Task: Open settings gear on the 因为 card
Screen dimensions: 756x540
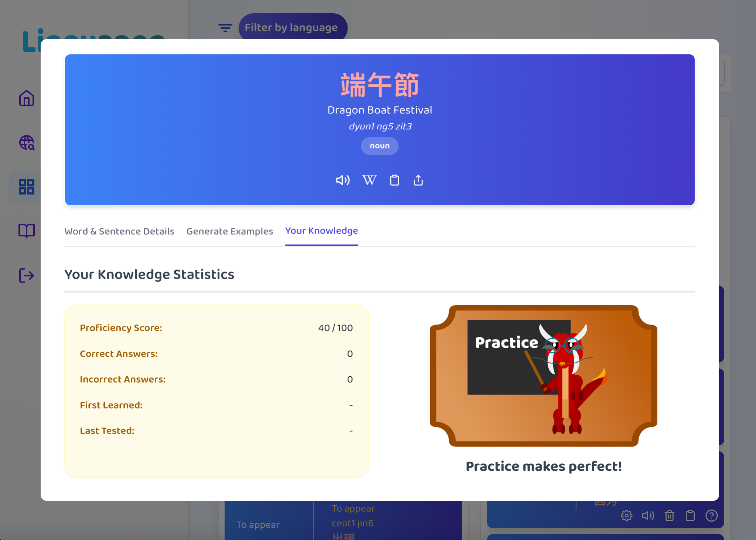Action: 626,516
